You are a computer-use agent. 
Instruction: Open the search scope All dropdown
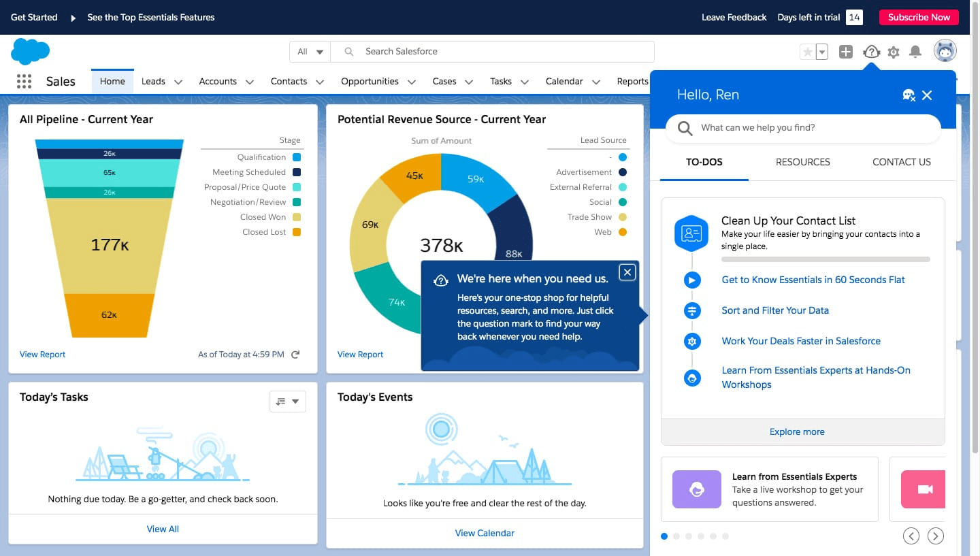click(x=311, y=51)
